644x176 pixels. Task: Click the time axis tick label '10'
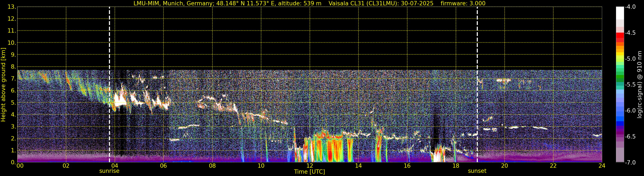point(261,166)
